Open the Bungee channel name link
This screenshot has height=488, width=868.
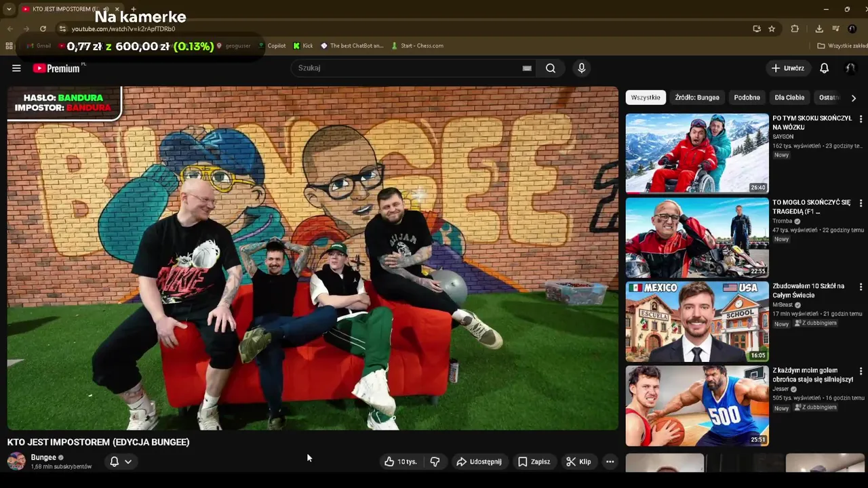click(43, 457)
